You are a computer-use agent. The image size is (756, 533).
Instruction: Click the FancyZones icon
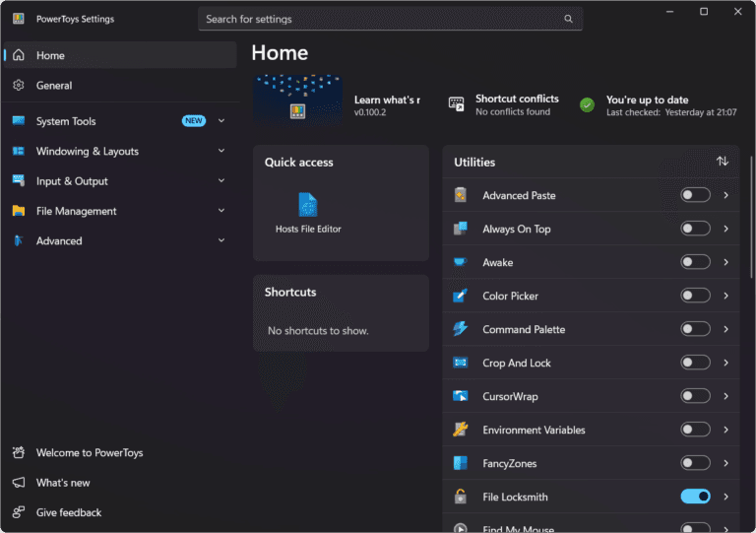click(461, 463)
